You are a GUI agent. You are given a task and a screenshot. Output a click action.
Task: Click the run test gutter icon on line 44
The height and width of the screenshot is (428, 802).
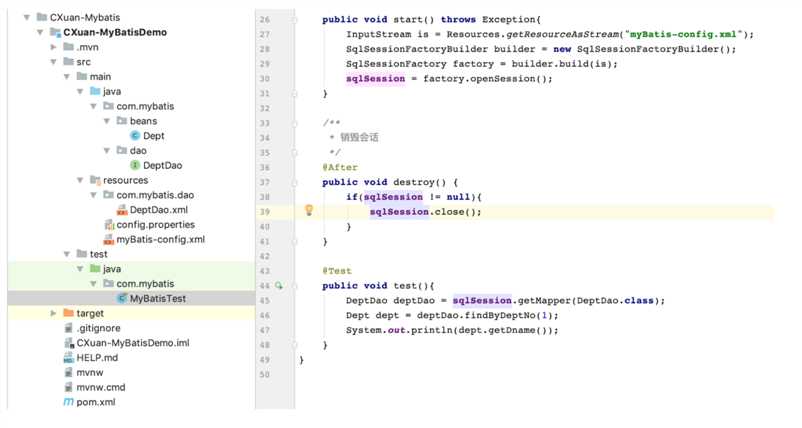pyautogui.click(x=279, y=286)
